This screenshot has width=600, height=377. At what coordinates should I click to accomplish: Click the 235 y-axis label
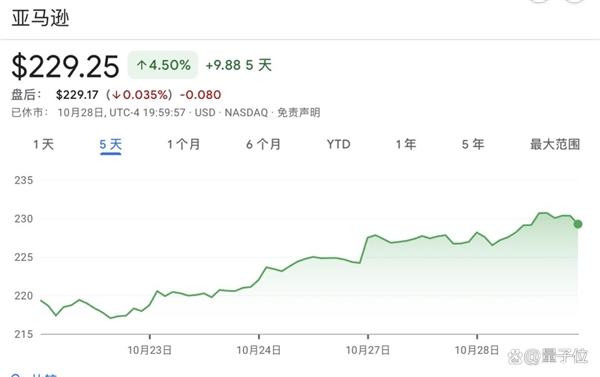click(x=24, y=180)
